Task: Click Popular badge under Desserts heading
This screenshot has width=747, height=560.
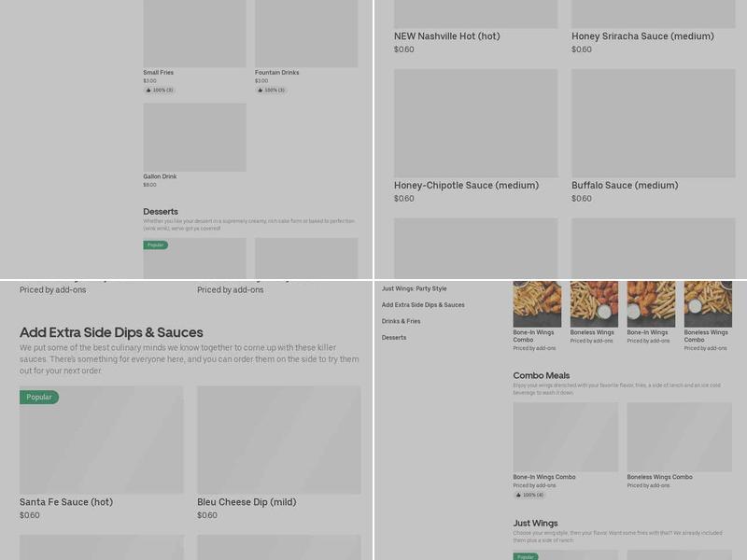Action: point(155,245)
